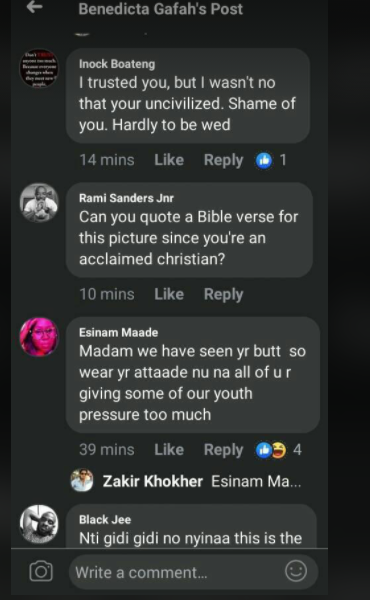
Task: Reply to Esinam Maade's comment
Action: point(223,450)
